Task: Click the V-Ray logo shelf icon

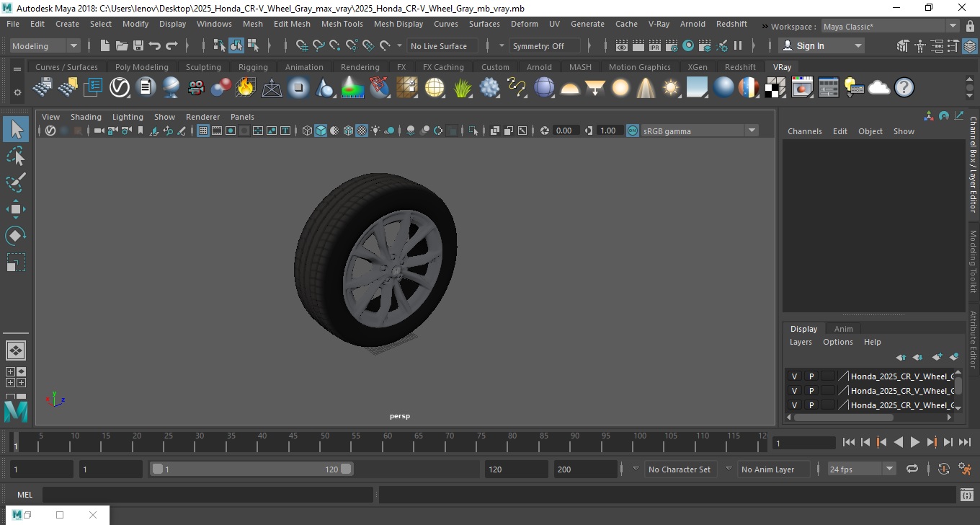Action: 120,88
